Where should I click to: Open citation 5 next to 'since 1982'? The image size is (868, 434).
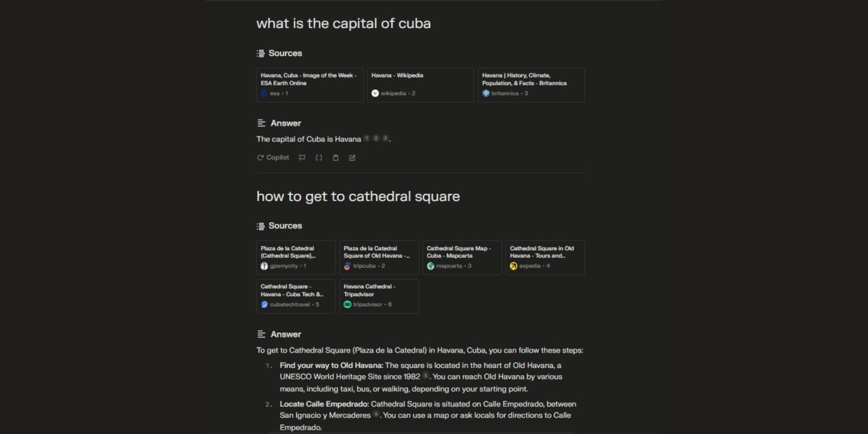426,376
